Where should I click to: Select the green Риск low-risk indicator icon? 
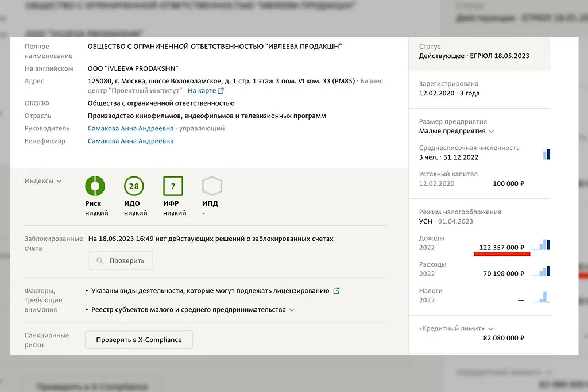(x=95, y=187)
